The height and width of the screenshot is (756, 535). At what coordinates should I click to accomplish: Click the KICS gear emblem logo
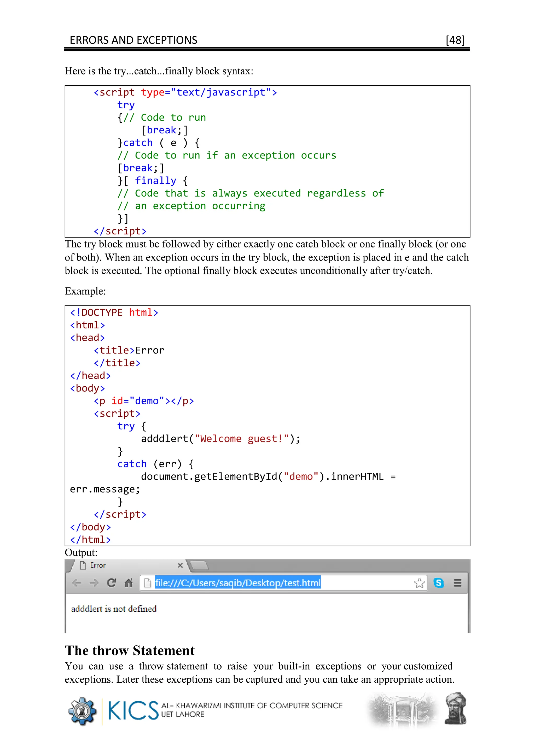click(82, 711)
